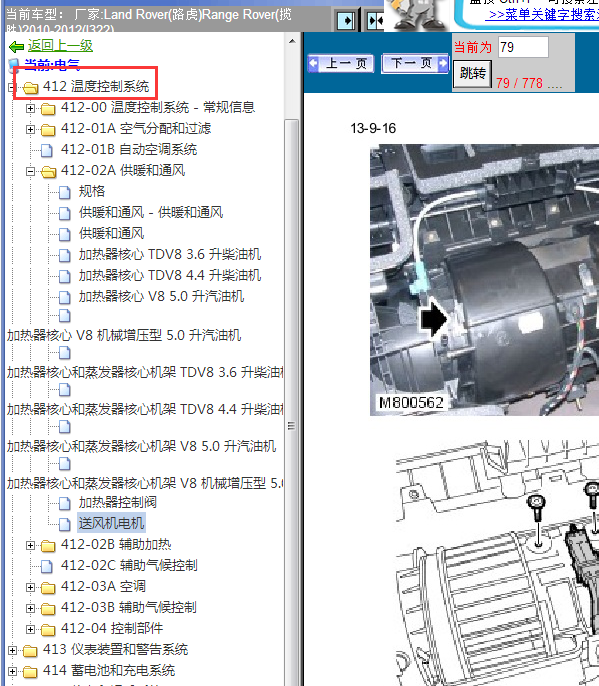The height and width of the screenshot is (686, 599).
Task: Click the 当前:电气 heading
Action: [x=52, y=65]
